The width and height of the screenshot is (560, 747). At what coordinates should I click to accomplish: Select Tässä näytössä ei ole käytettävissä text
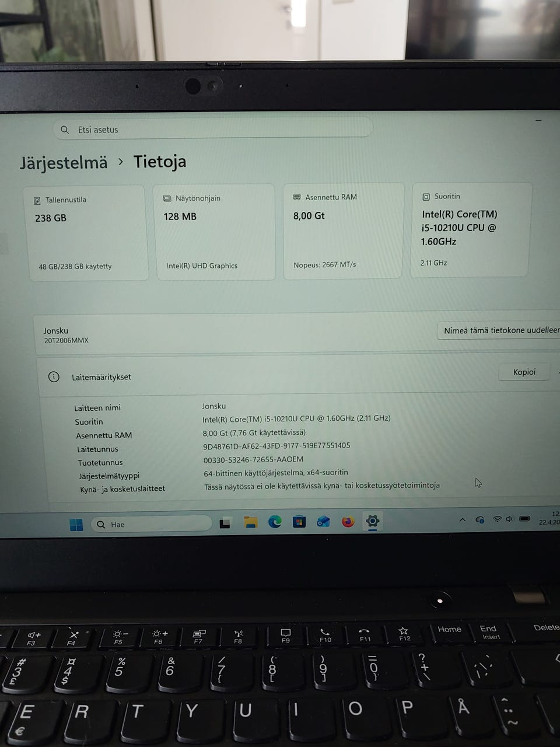[322, 486]
